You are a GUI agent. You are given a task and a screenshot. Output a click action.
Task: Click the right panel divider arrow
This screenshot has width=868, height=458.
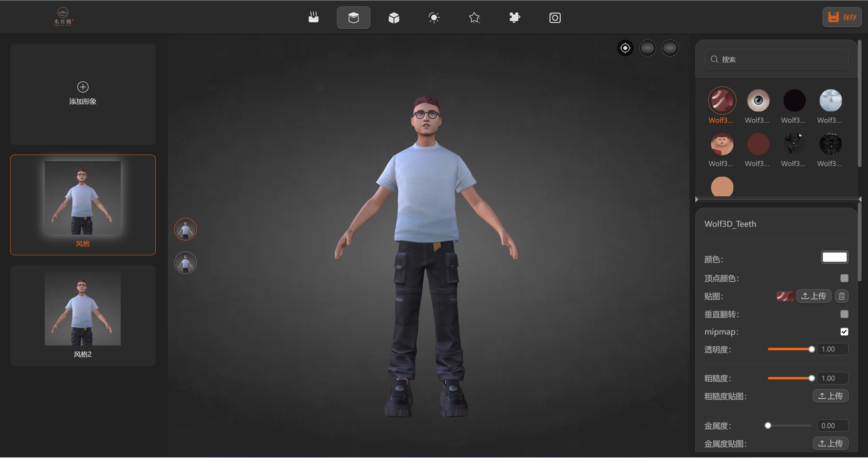point(860,199)
